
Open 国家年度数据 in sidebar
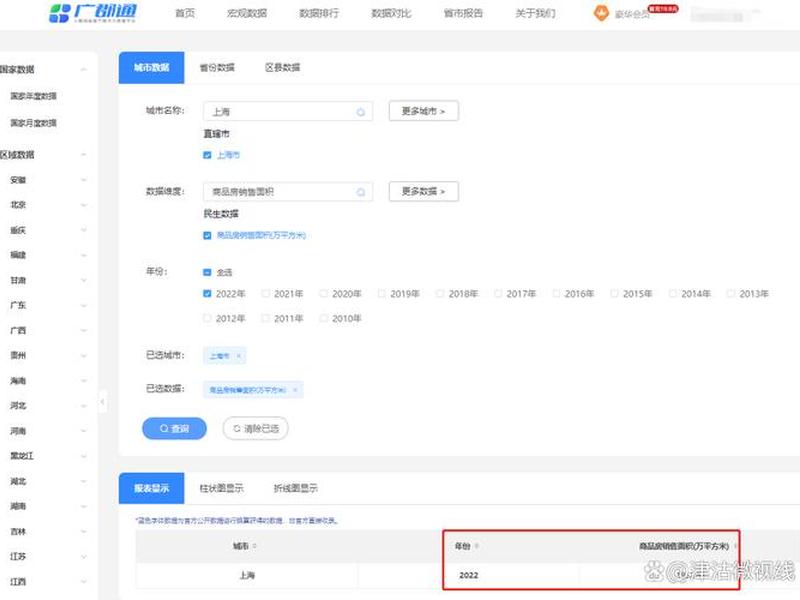(34, 96)
